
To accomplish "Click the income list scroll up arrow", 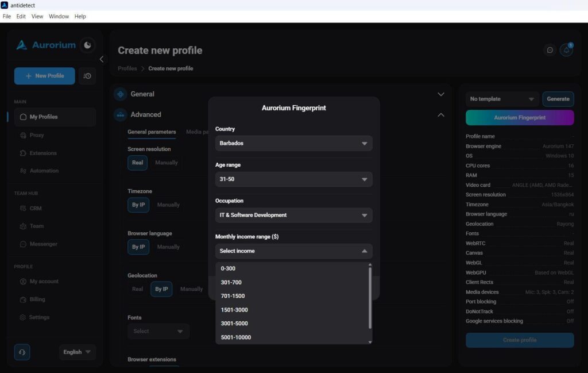I will (x=370, y=264).
